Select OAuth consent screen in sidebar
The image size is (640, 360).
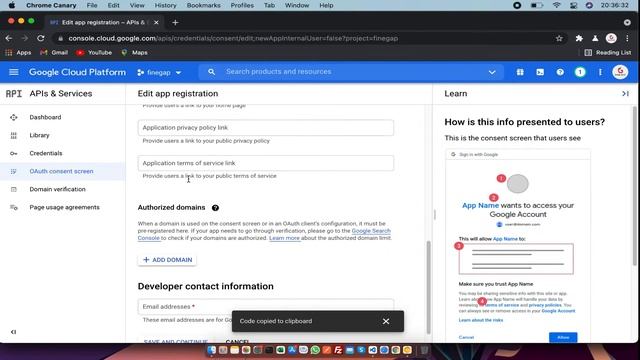[x=63, y=171]
